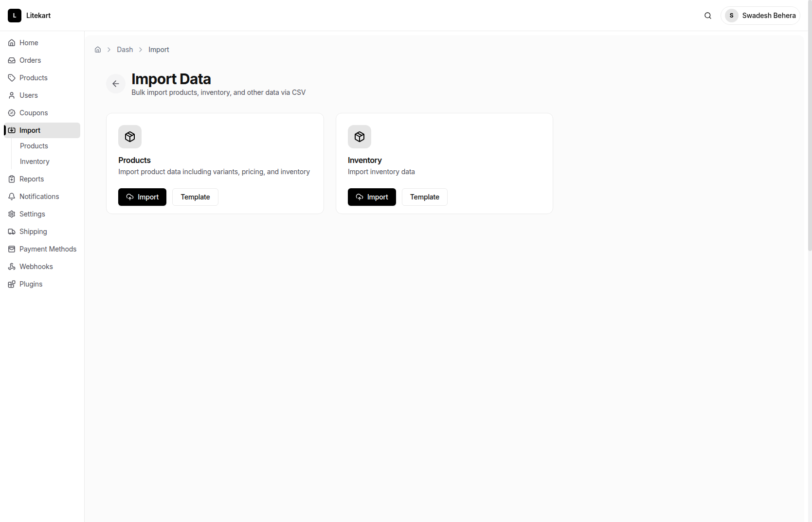Click the Webhooks icon
Screen dimensions: 812x522
pyautogui.click(x=12, y=267)
